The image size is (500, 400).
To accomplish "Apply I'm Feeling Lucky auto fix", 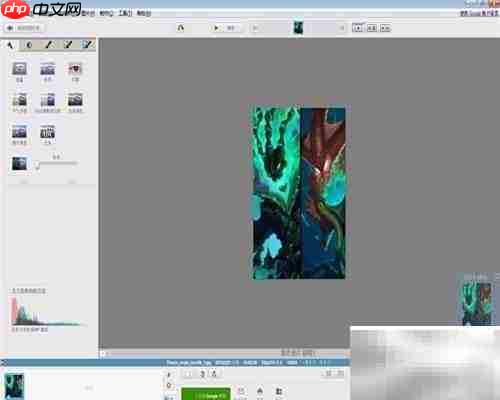I will click(x=19, y=103).
